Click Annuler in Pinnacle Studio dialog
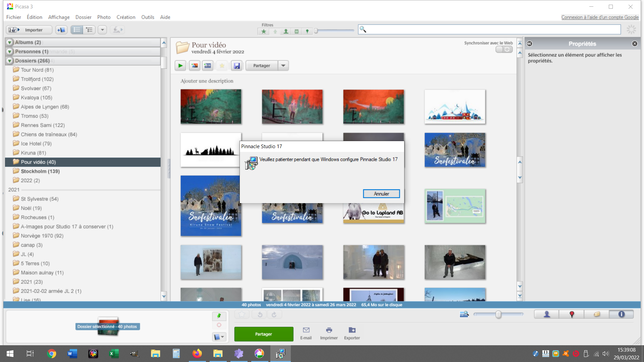644x362 pixels. coord(381,194)
